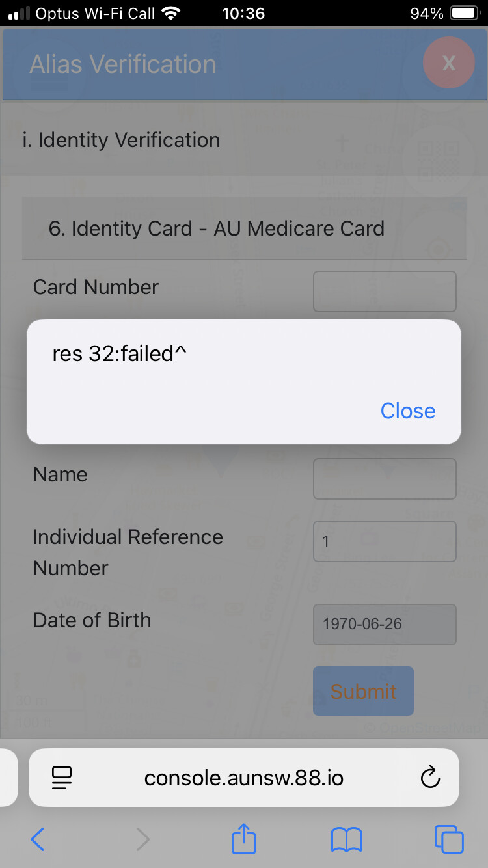This screenshot has height=868, width=488.
Task: Tap the forward navigation arrow
Action: click(142, 839)
